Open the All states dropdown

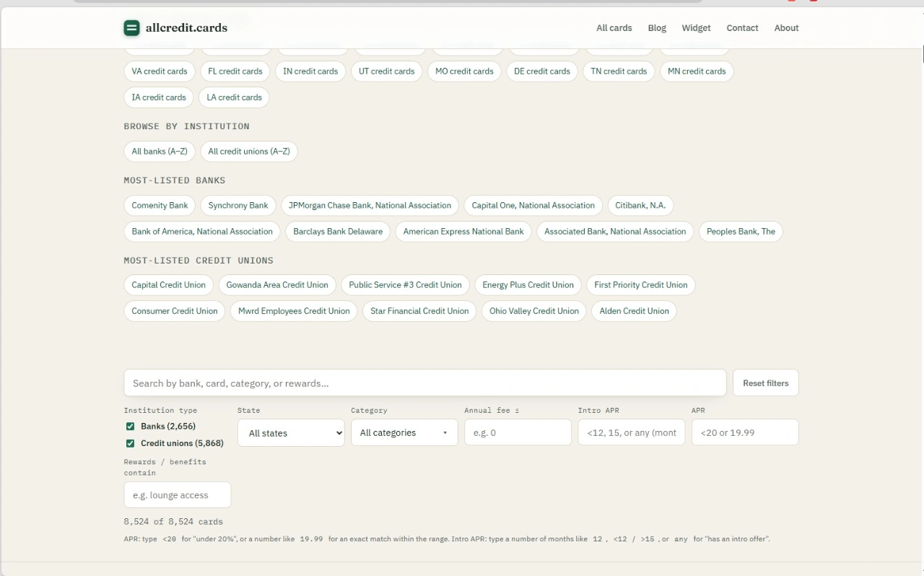click(292, 433)
